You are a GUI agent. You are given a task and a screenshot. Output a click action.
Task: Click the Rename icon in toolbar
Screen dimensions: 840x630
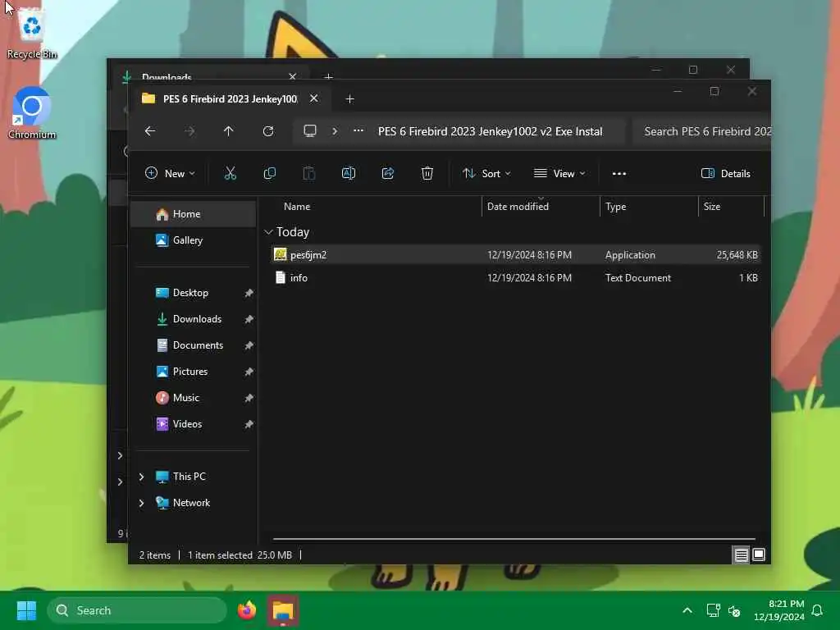coord(348,174)
